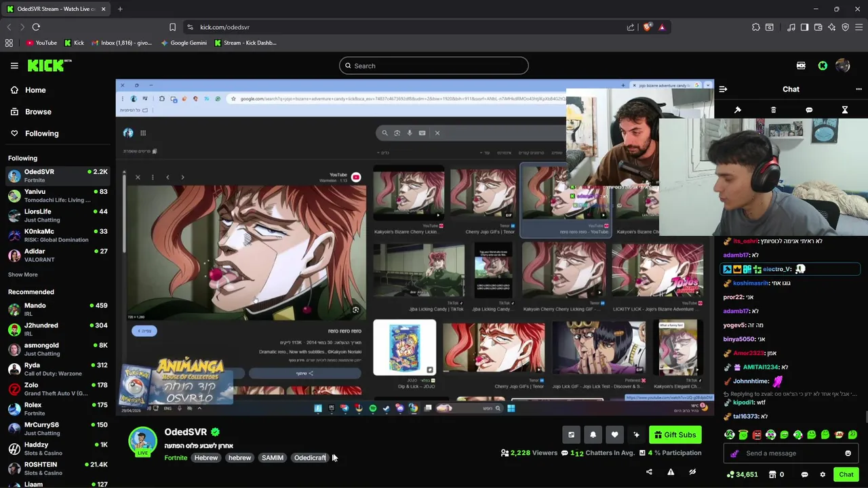The height and width of the screenshot is (488, 868).
Task: Open chat settings gear icon
Action: pos(823,474)
